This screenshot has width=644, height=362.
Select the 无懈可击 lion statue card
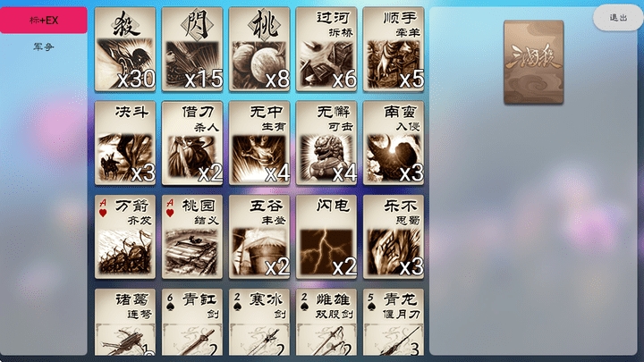click(x=326, y=143)
